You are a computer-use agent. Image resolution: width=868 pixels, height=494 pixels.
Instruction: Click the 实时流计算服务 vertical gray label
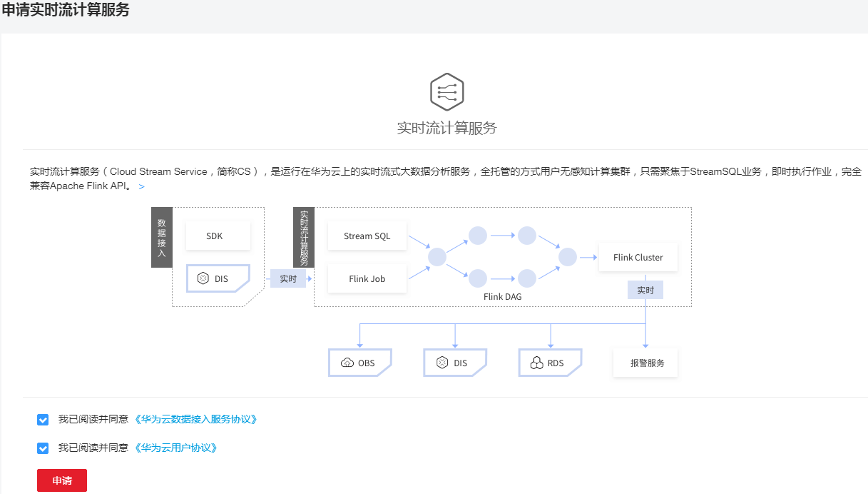pos(304,237)
